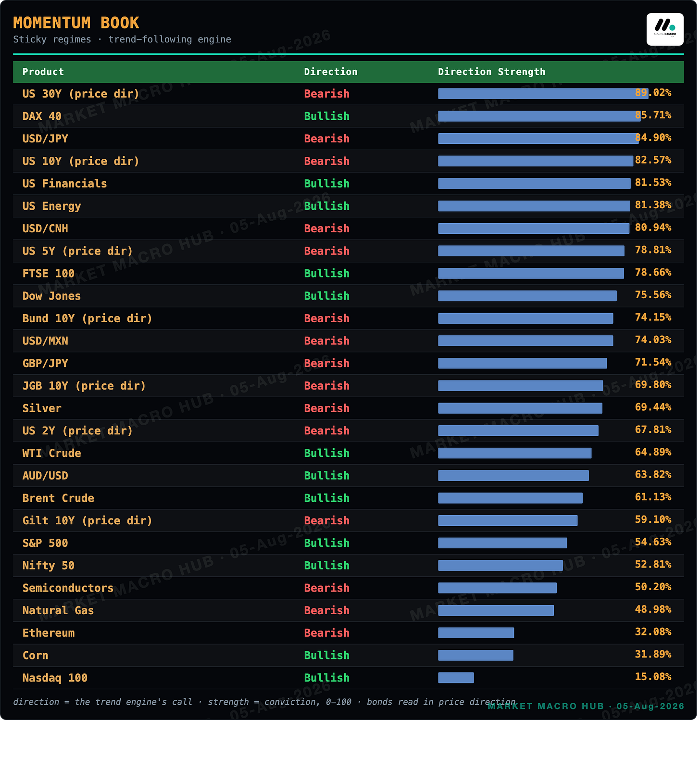Image resolution: width=700 pixels, height=759 pixels.
Task: Click the strength bar in the Corn row
Action: tap(476, 656)
